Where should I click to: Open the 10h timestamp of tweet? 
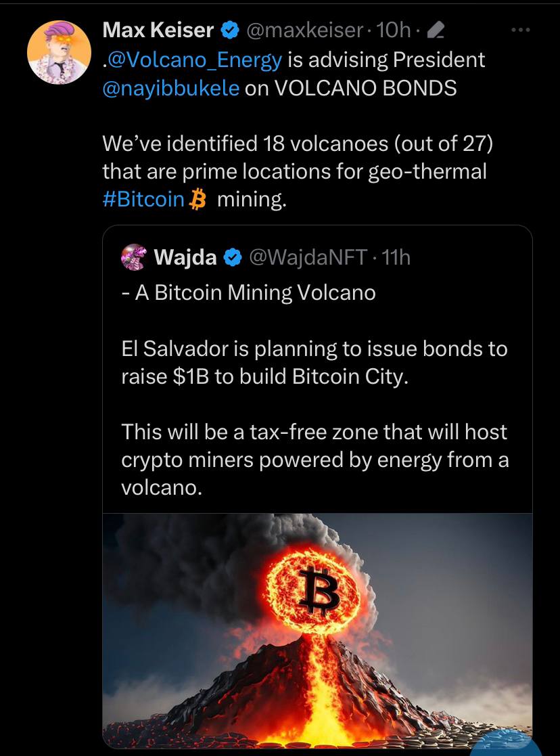392,30
